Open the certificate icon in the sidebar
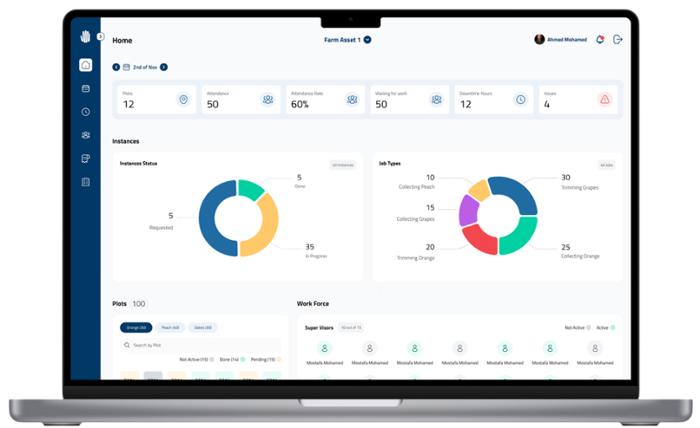The width and height of the screenshot is (700, 428). (x=86, y=158)
